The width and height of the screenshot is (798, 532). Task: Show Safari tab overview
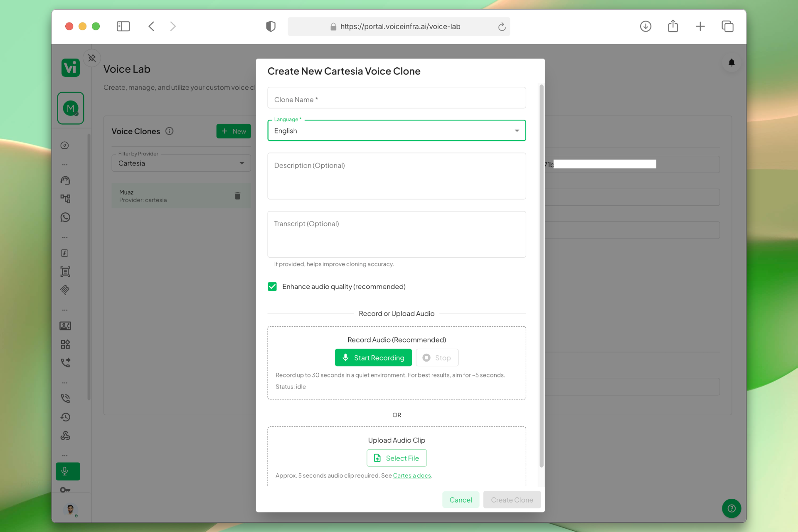tap(727, 26)
